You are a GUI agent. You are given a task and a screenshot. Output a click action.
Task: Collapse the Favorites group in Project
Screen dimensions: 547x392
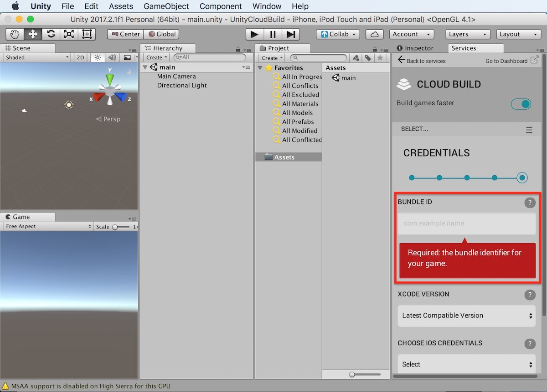point(260,68)
